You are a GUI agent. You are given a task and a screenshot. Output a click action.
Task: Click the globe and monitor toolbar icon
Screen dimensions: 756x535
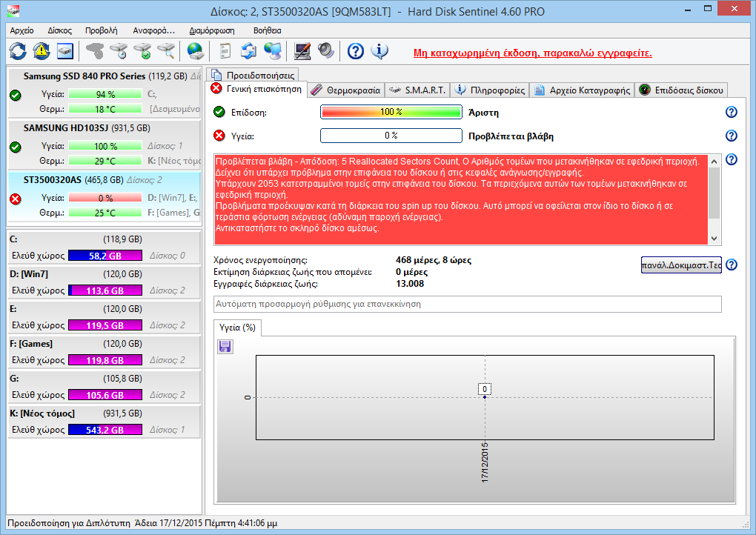tap(273, 50)
